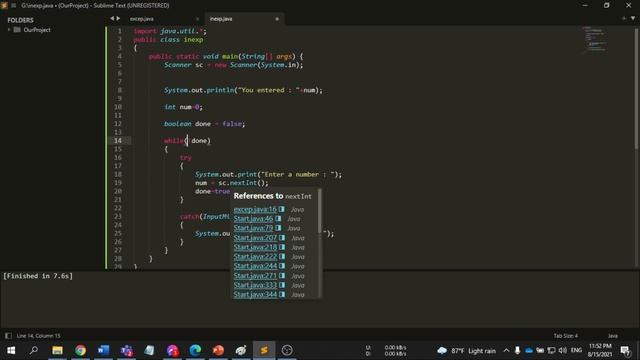
Task: Follow the Start.java:218 reference link
Action: coord(255,247)
